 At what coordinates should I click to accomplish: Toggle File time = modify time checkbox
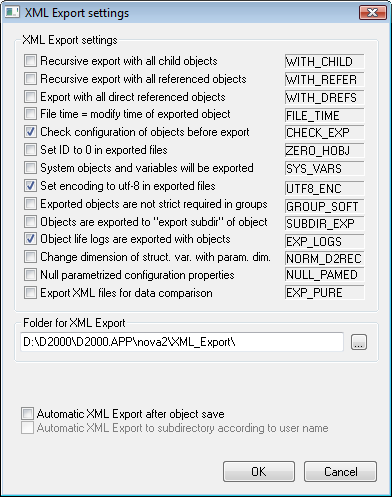(30, 114)
